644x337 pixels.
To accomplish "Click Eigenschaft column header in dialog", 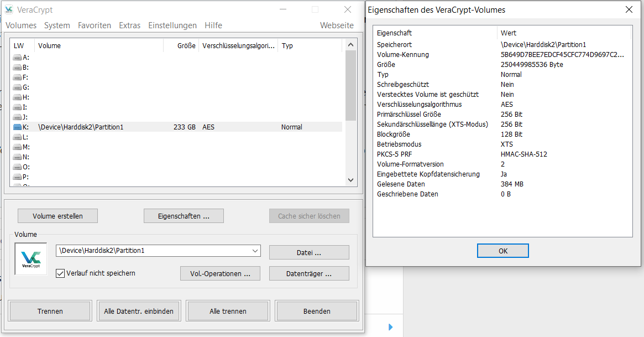I will coord(436,33).
